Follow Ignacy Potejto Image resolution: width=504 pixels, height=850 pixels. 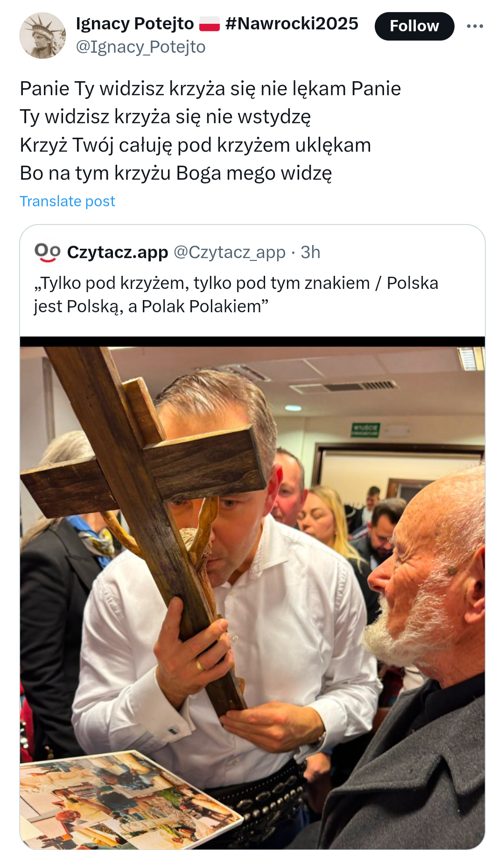point(414,26)
